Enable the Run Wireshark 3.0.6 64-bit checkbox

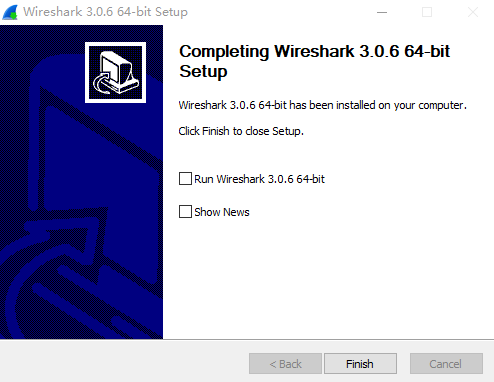pyautogui.click(x=185, y=179)
